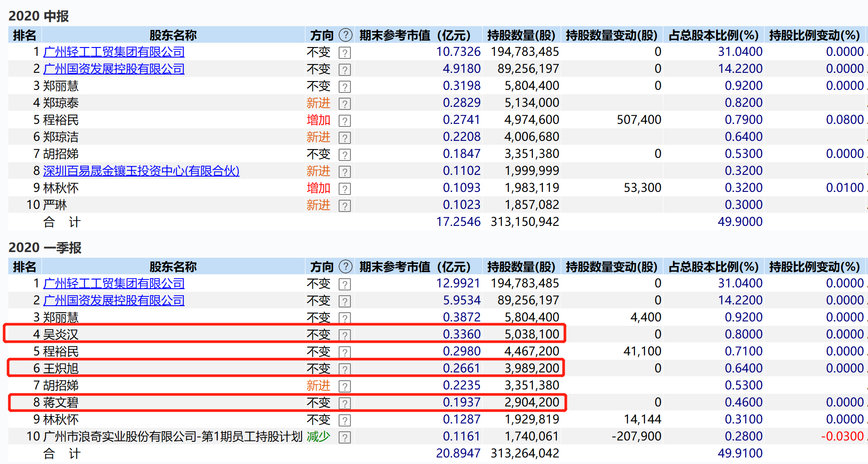Open 广州国资发展控股有限公司 link in 2020 中报
This screenshot has width=868, height=464.
(x=114, y=69)
